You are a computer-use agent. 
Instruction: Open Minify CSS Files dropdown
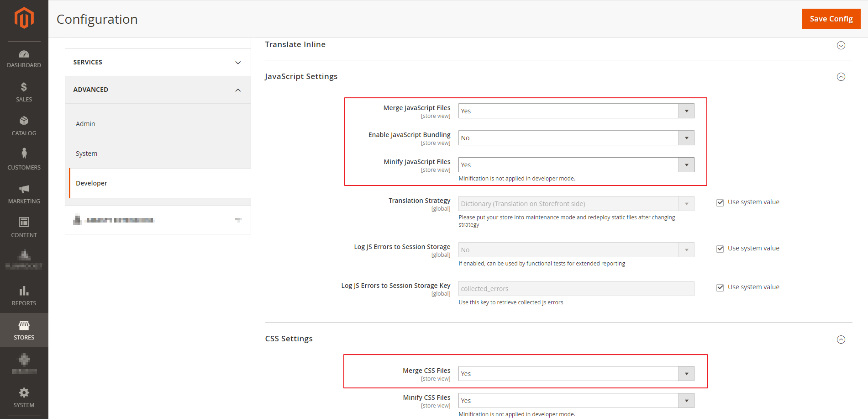coord(576,401)
